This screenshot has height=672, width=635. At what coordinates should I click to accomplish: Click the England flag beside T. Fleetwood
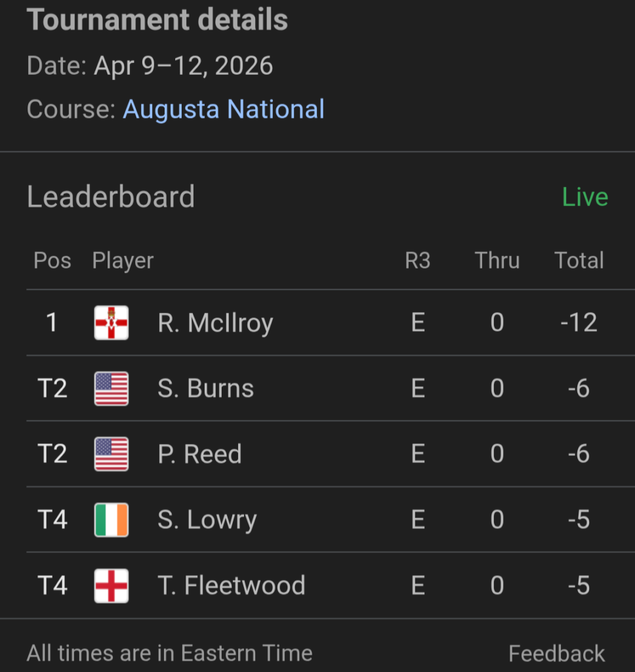[x=111, y=585]
